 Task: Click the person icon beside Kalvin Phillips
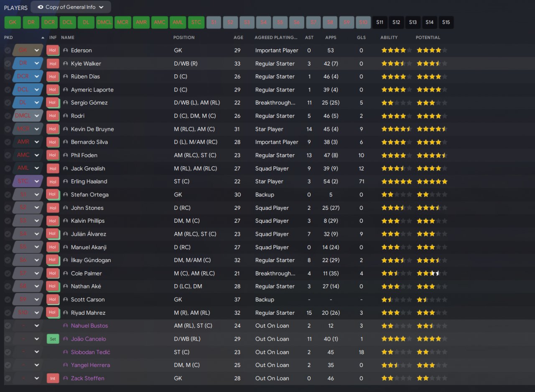click(66, 221)
